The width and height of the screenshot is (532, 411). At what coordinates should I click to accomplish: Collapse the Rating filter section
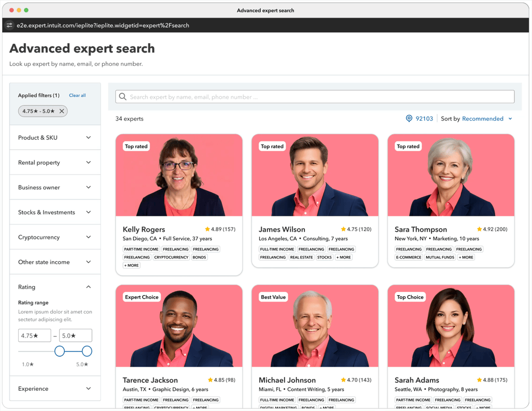(55, 287)
